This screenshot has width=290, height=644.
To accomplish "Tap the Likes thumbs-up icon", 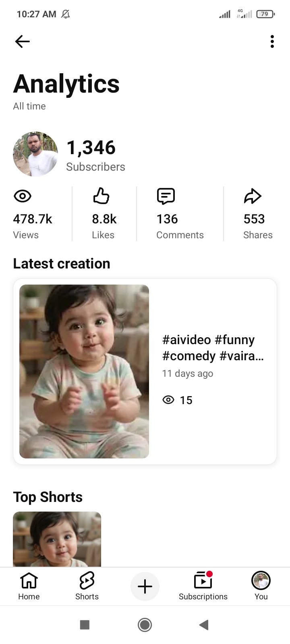I will point(101,196).
